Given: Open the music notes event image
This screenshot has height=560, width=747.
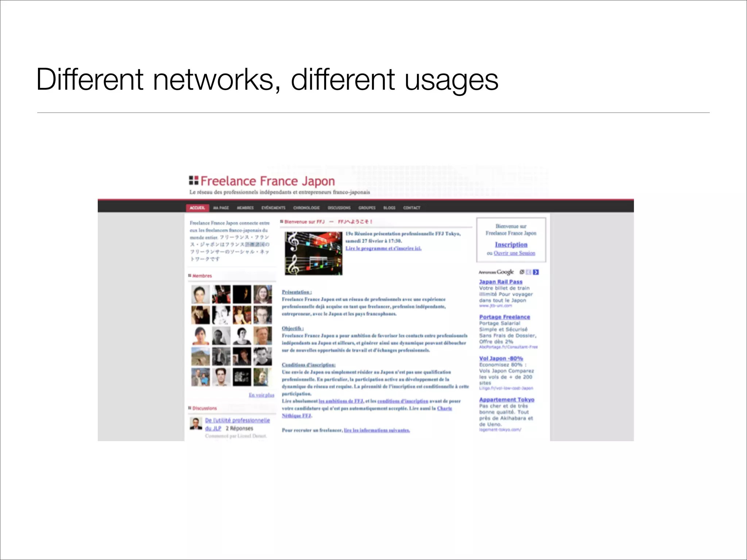Looking at the screenshot, I should click(313, 253).
